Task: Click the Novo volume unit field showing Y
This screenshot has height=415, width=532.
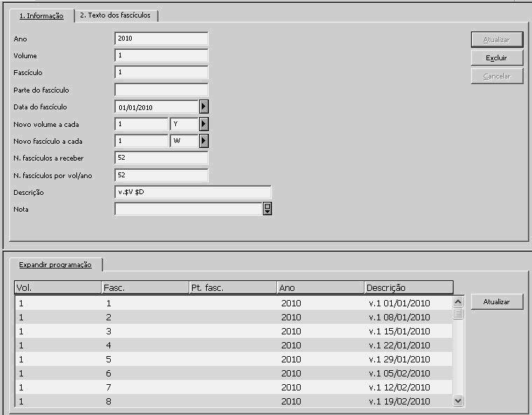Action: coord(184,124)
